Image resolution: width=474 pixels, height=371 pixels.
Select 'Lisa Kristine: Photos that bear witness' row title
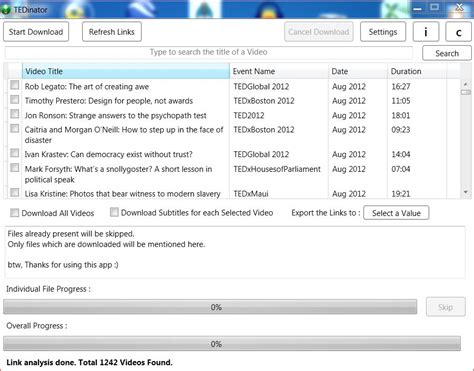[122, 194]
